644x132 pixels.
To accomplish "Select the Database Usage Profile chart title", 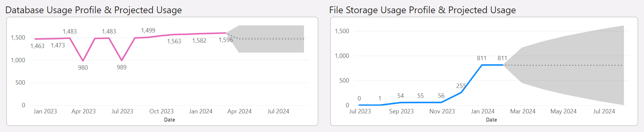I will coord(94,10).
